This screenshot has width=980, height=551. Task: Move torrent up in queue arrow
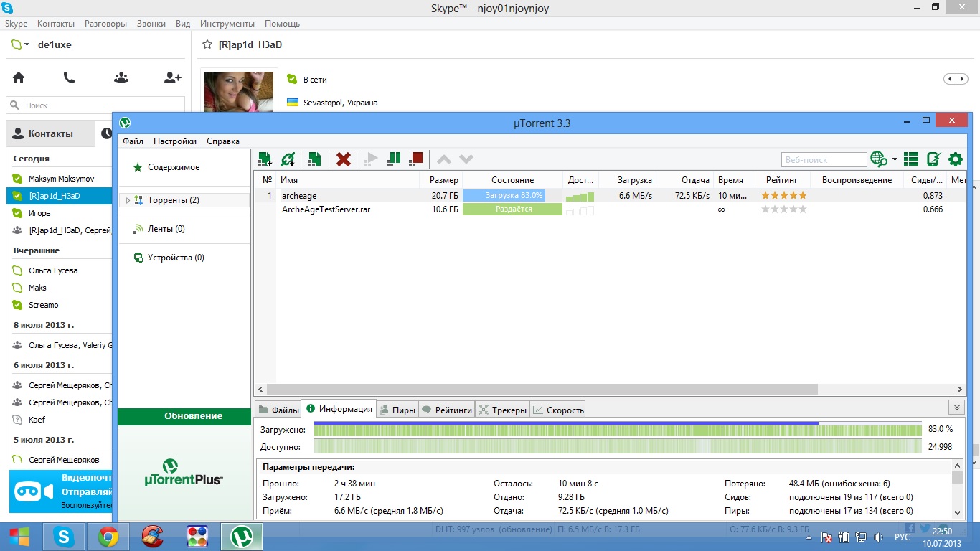tap(444, 159)
